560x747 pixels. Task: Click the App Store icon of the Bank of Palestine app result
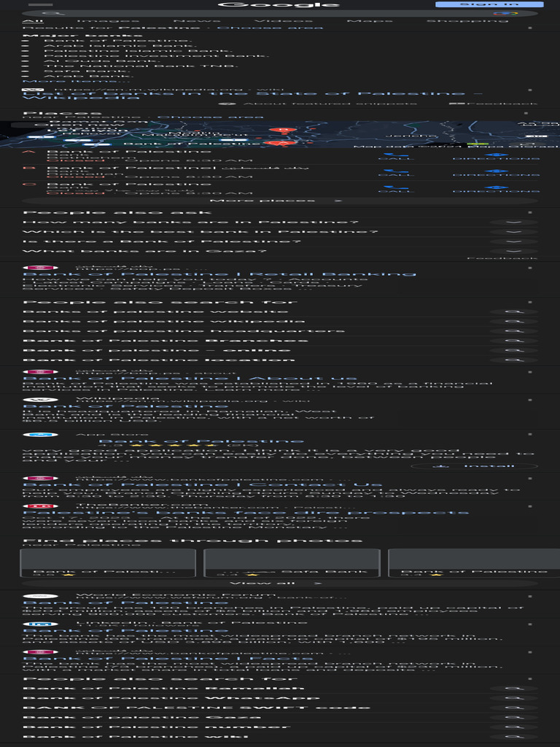(x=41, y=435)
